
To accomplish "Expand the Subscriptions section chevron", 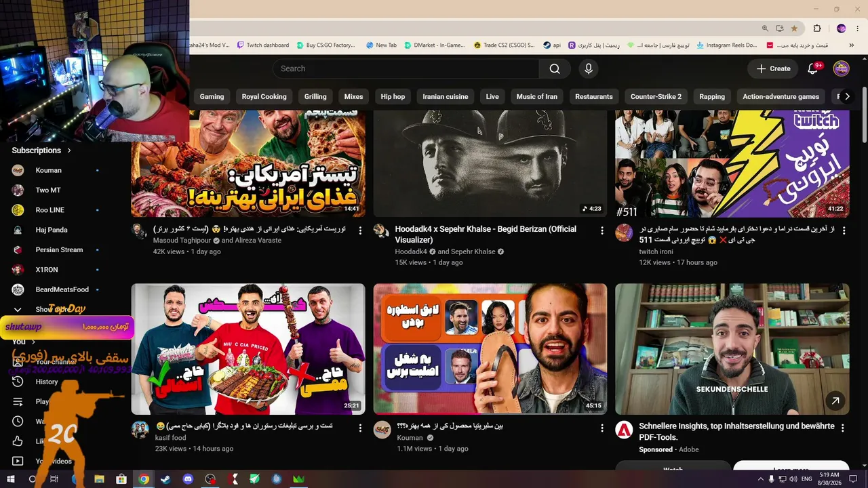I will click(68, 150).
